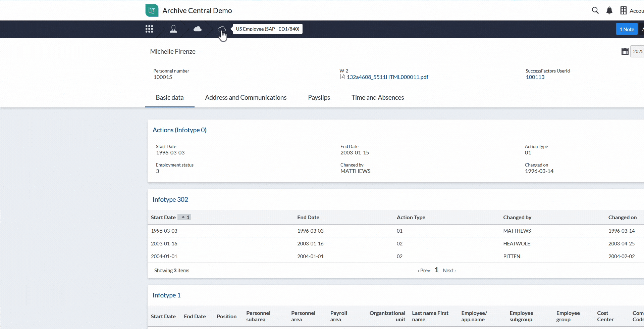Image resolution: width=644 pixels, height=329 pixels.
Task: Select the HEATWOLE cell
Action: pos(517,243)
